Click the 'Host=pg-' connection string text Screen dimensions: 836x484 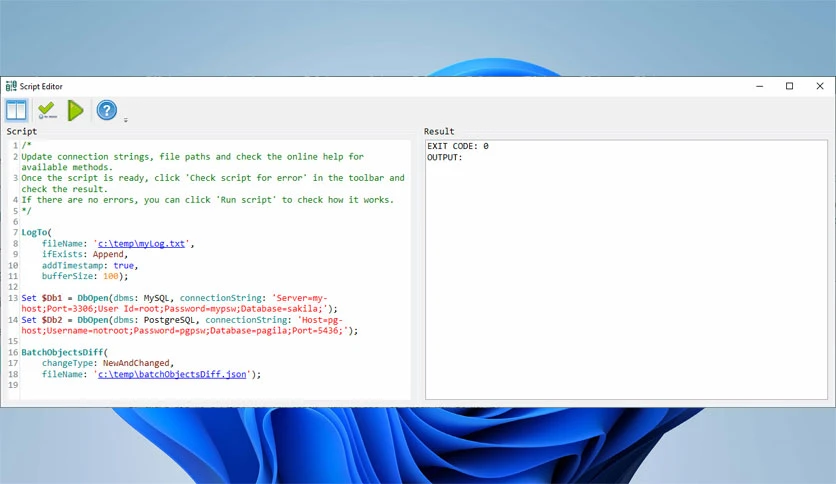pyautogui.click(x=321, y=320)
